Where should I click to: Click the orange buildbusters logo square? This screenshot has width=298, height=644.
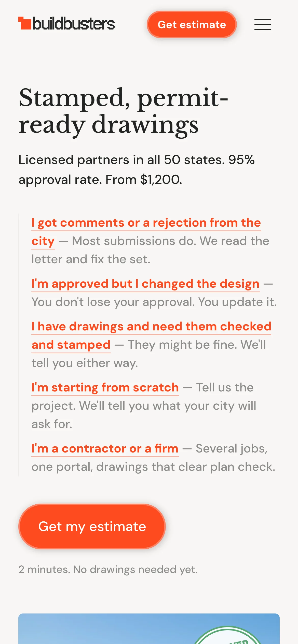25,23
